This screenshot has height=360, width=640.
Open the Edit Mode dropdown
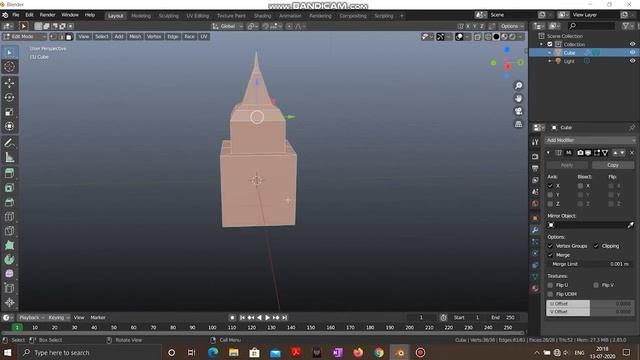pos(25,37)
